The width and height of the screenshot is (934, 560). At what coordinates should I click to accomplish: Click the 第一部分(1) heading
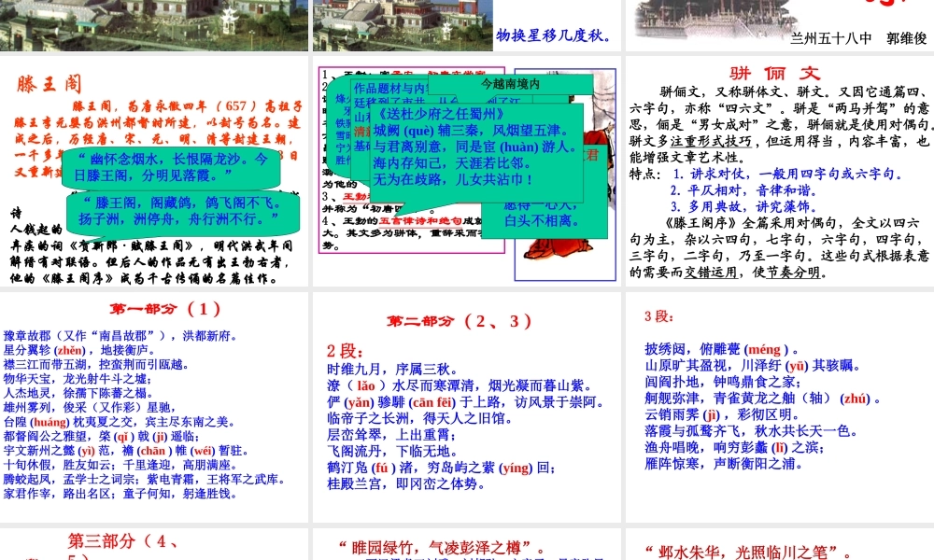pos(165,309)
